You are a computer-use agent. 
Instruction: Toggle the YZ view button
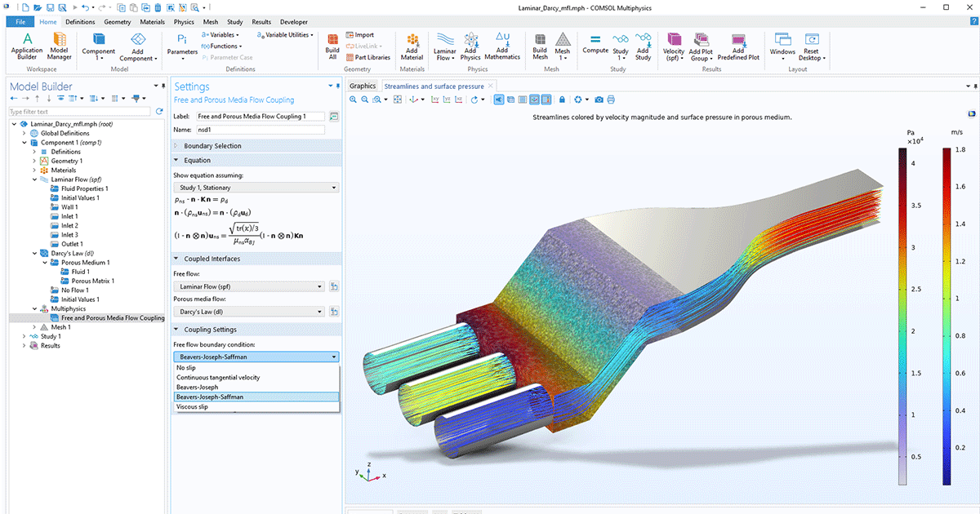point(447,100)
